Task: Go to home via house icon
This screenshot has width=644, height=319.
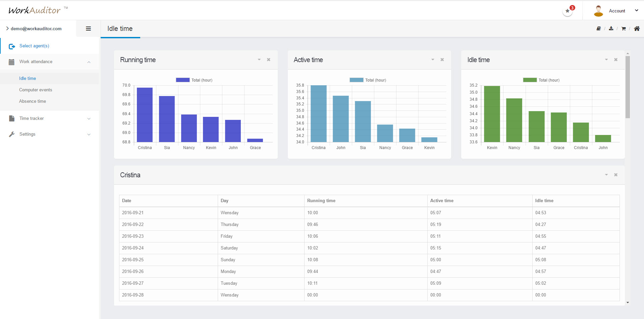Action: (637, 29)
